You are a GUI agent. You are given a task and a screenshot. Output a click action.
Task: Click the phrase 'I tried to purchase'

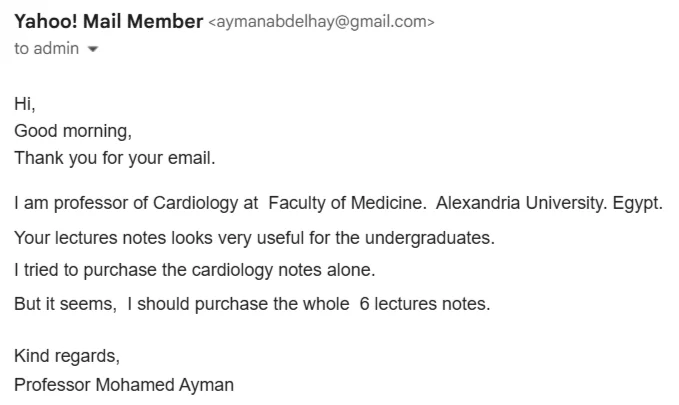[87, 270]
